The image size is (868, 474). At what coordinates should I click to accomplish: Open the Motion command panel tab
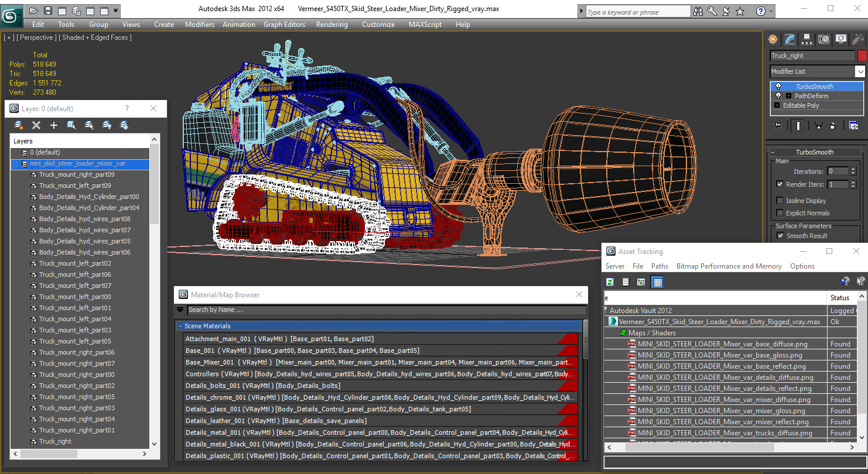(x=824, y=39)
